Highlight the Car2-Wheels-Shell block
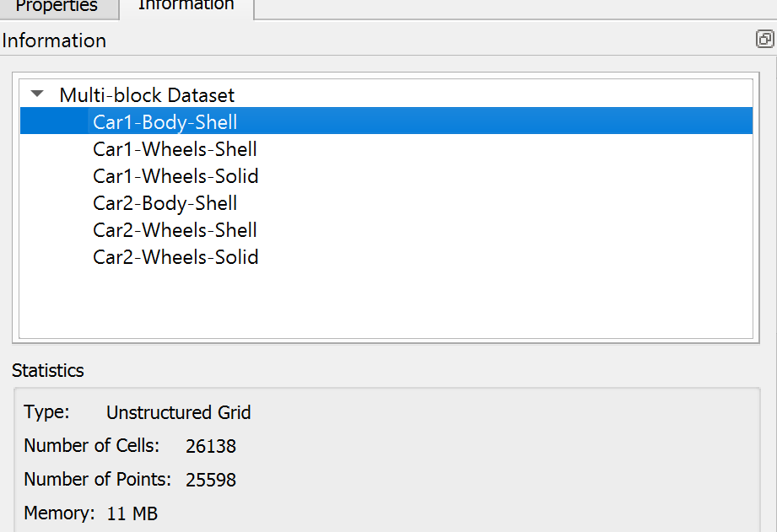Screen dimensions: 777x532 tap(175, 230)
